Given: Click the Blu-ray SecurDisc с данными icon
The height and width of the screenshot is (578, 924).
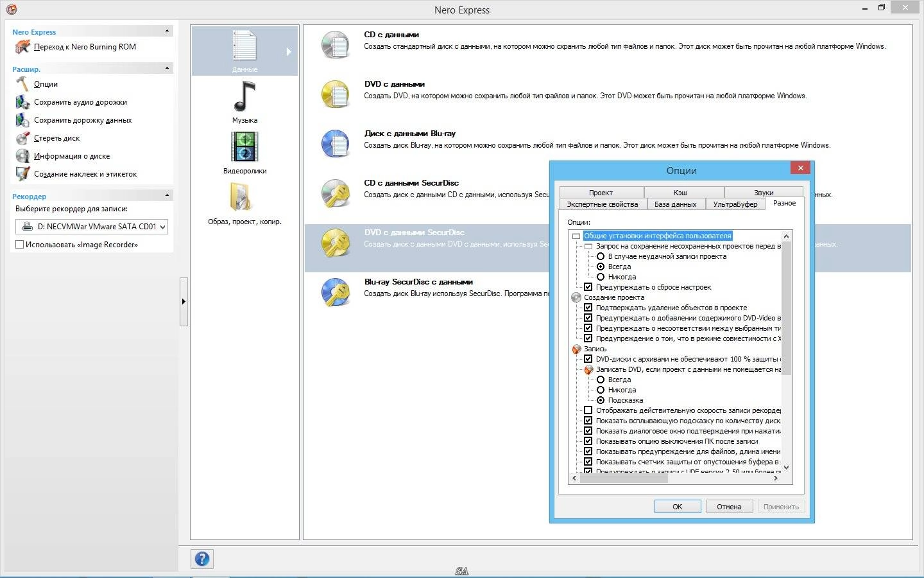Looking at the screenshot, I should tap(335, 292).
